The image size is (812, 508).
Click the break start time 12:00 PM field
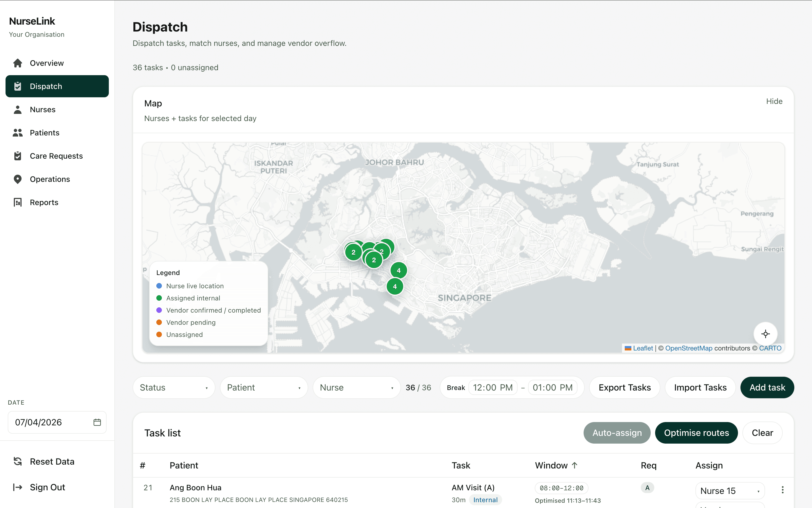pos(492,387)
